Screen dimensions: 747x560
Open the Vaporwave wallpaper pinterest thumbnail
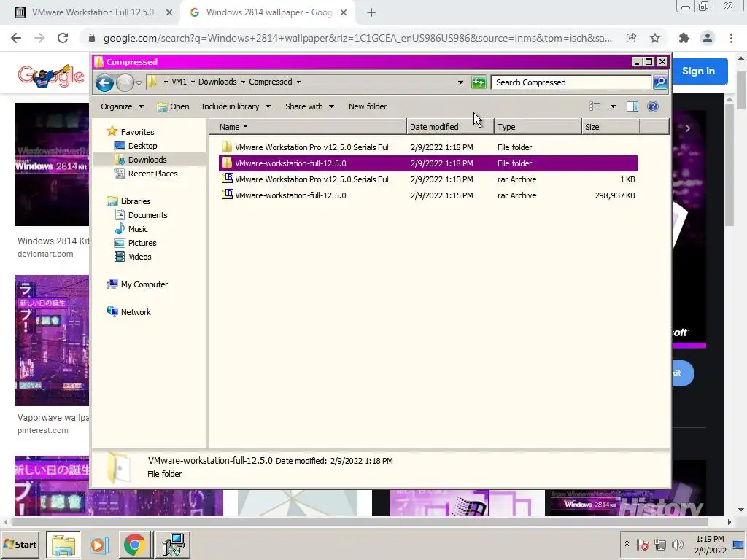point(52,341)
